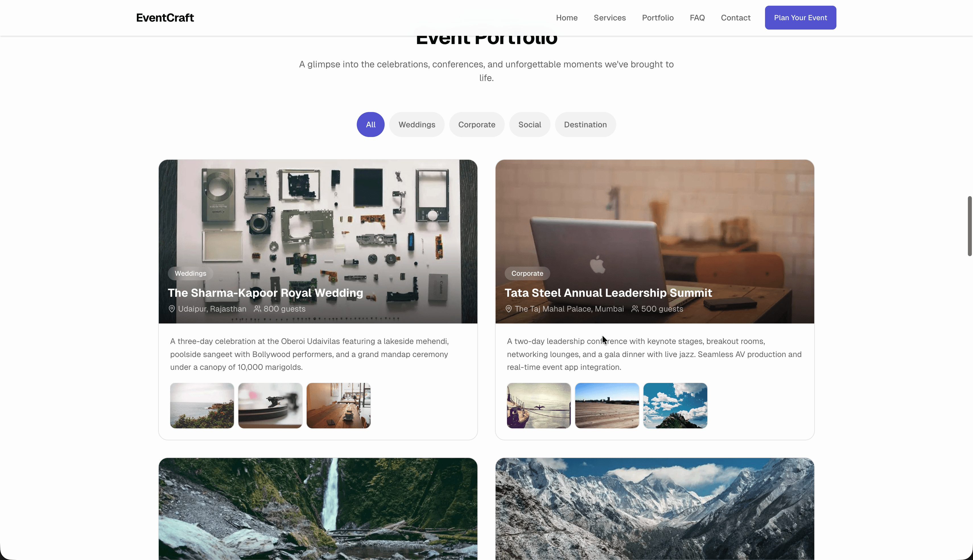Open the Contact page link

(x=735, y=17)
